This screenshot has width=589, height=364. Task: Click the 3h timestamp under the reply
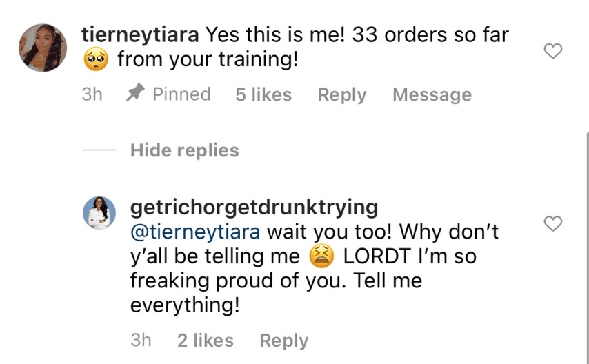(x=141, y=341)
